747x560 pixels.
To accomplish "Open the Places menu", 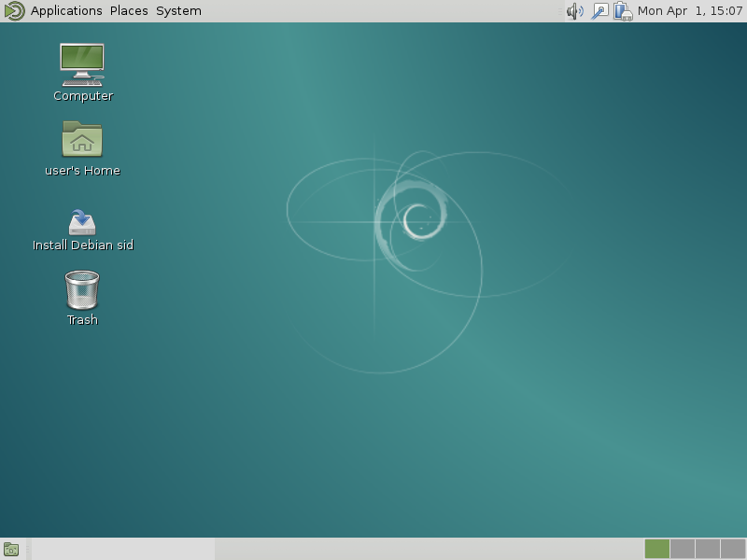I will click(x=129, y=11).
